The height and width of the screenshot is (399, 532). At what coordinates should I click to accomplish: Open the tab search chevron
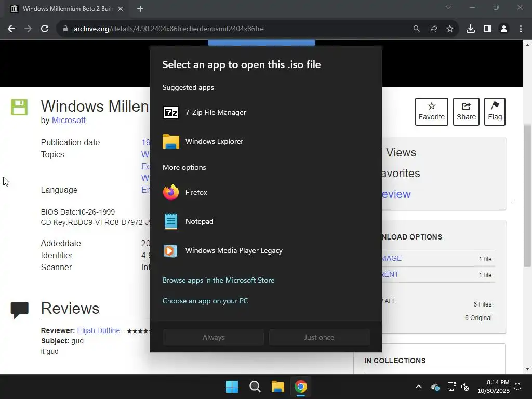coord(448,7)
